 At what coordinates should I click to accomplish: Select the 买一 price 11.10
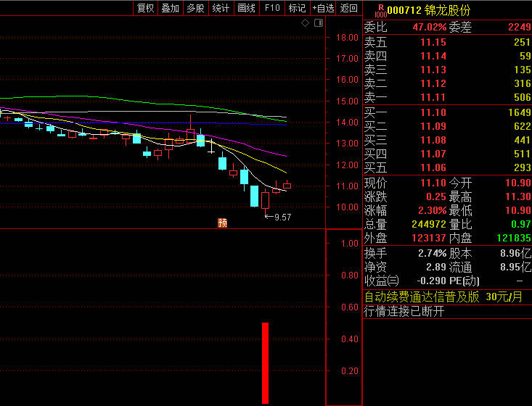click(433, 112)
